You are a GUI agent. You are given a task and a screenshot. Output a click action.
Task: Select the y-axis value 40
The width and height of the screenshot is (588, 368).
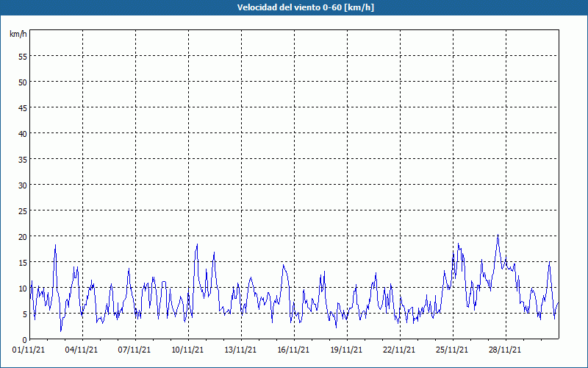tap(23, 134)
